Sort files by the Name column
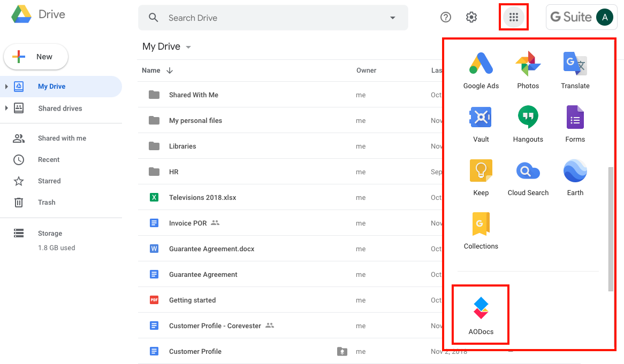This screenshot has width=624, height=364. [x=150, y=70]
